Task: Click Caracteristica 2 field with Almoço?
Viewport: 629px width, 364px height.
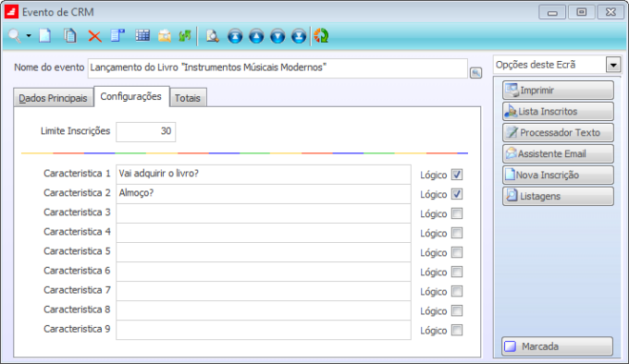Action: [x=264, y=194]
